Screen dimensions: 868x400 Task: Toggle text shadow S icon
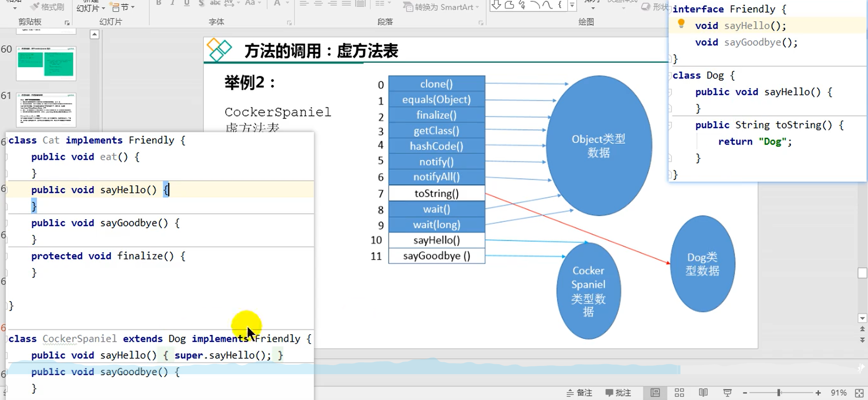[x=201, y=3]
